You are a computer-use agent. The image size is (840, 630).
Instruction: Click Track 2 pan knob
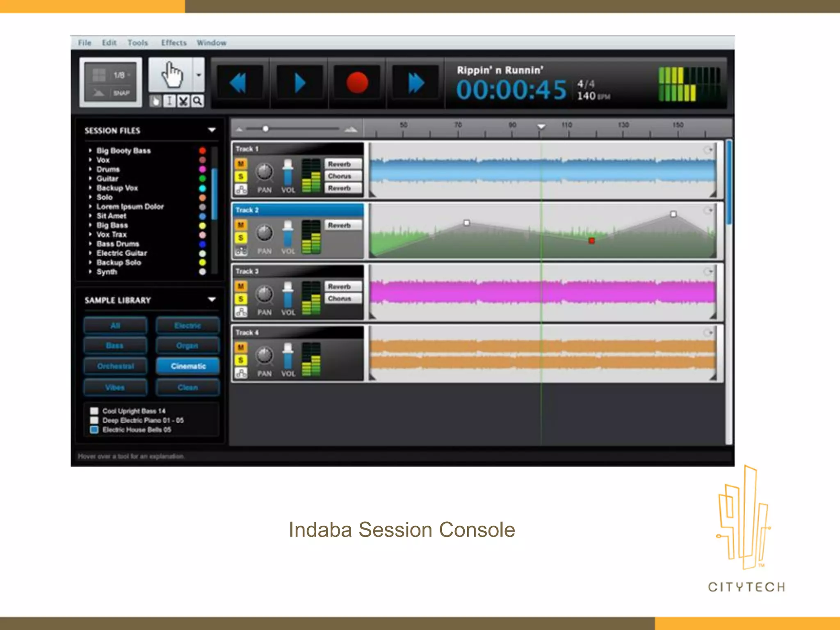(x=265, y=233)
